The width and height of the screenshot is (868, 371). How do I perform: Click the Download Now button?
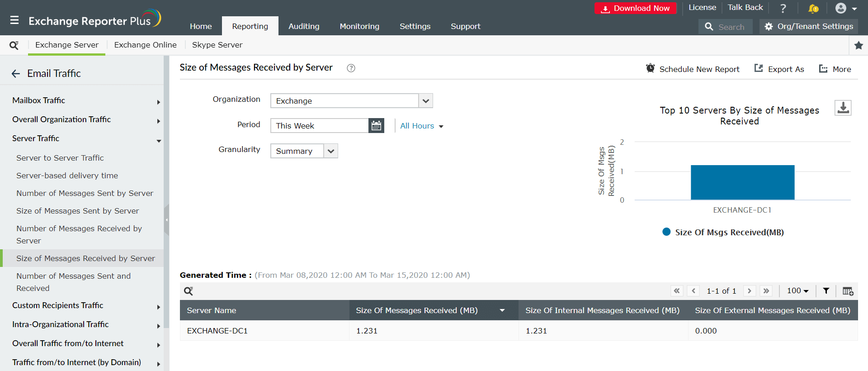(636, 8)
